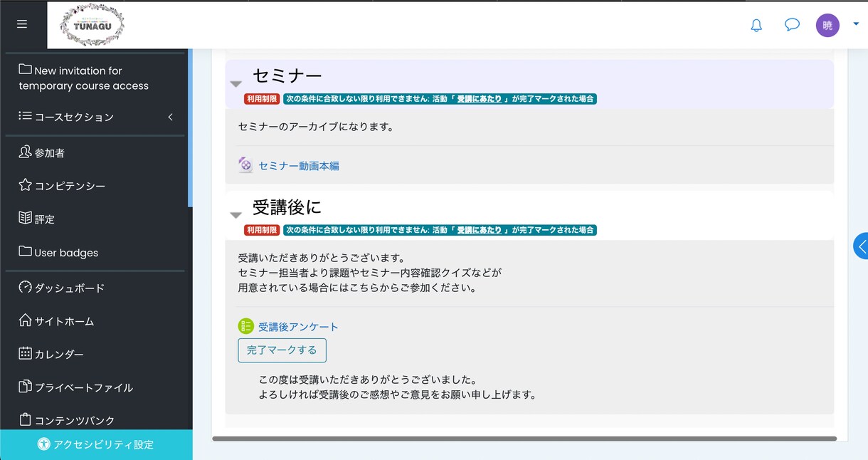Click the horizontal scrollbar under the course content
Screen dimensions: 868x460
point(524,439)
